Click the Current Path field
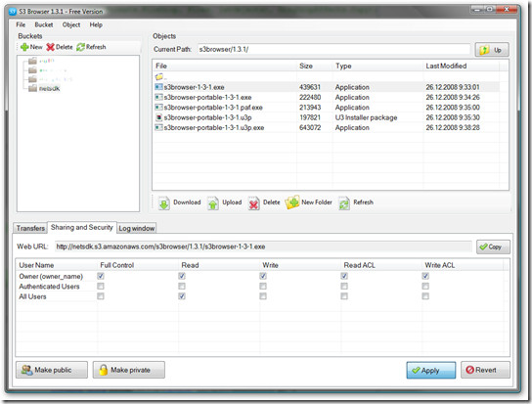 (333, 50)
